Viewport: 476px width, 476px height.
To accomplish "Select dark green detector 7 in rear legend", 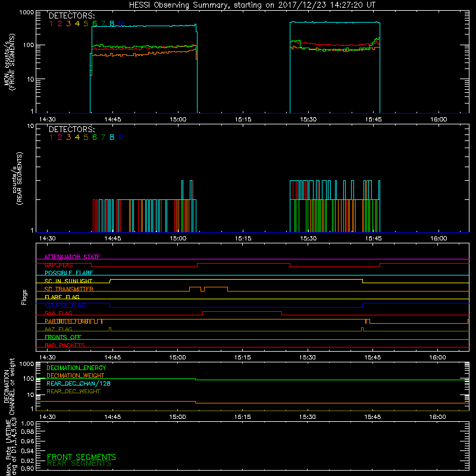I will pos(103,137).
